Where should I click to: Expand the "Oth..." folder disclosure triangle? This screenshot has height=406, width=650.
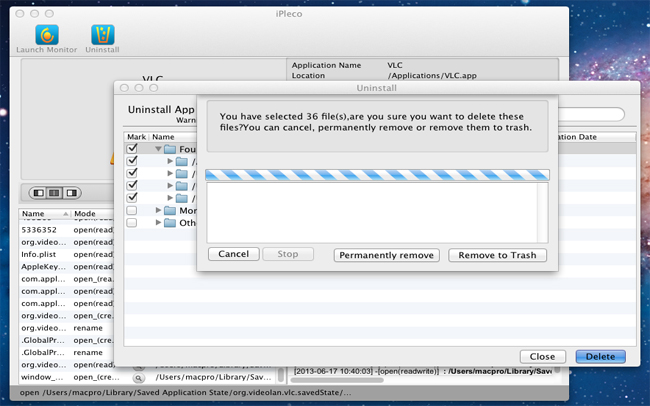(157, 222)
